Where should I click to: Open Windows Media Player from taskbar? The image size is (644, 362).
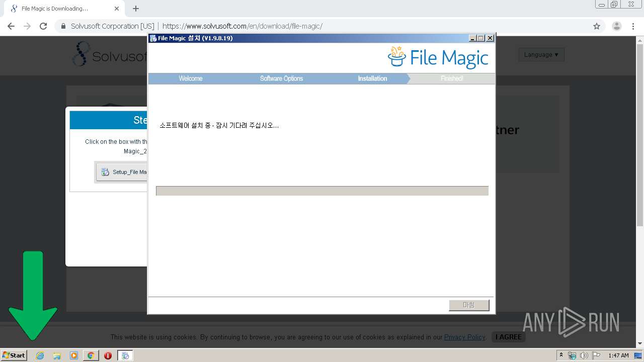[x=74, y=355]
